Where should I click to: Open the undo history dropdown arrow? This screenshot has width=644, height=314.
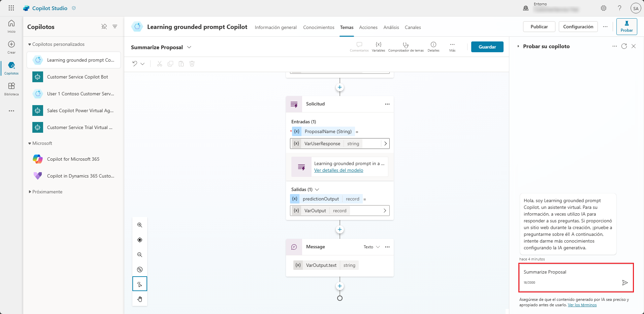(142, 64)
